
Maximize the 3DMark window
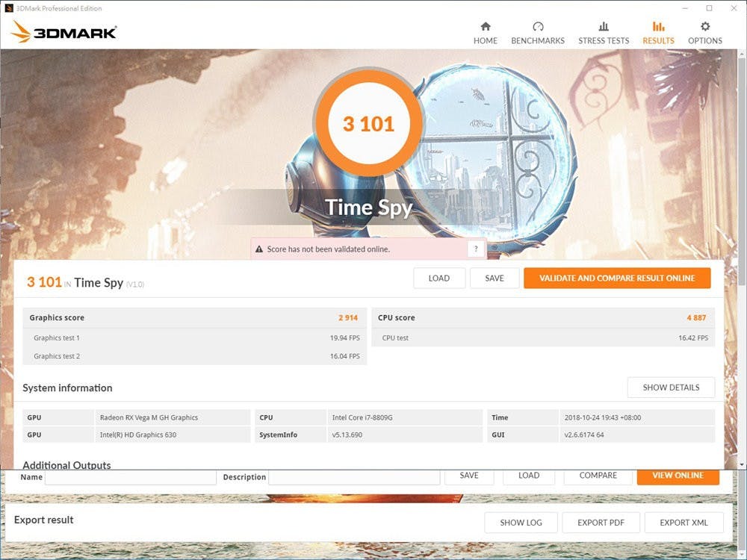click(x=710, y=8)
